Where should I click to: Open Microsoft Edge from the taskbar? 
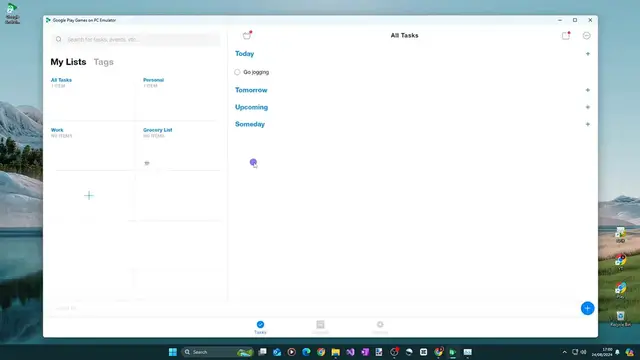tap(306, 352)
